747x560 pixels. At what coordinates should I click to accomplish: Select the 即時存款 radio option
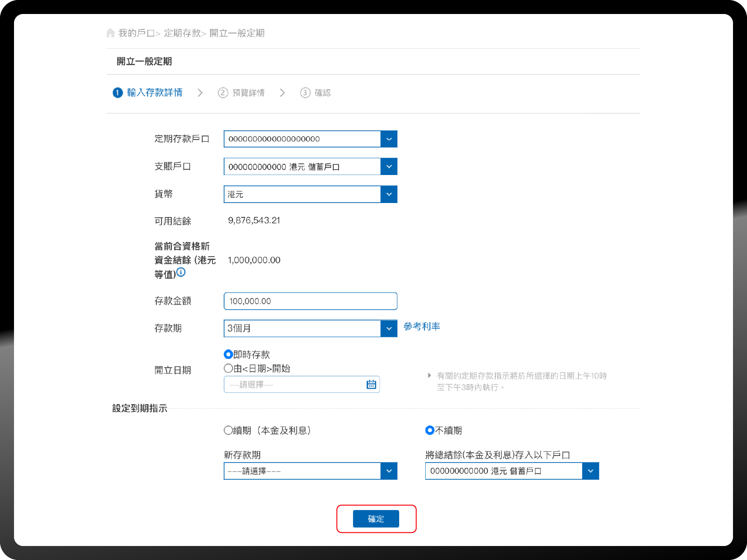228,355
